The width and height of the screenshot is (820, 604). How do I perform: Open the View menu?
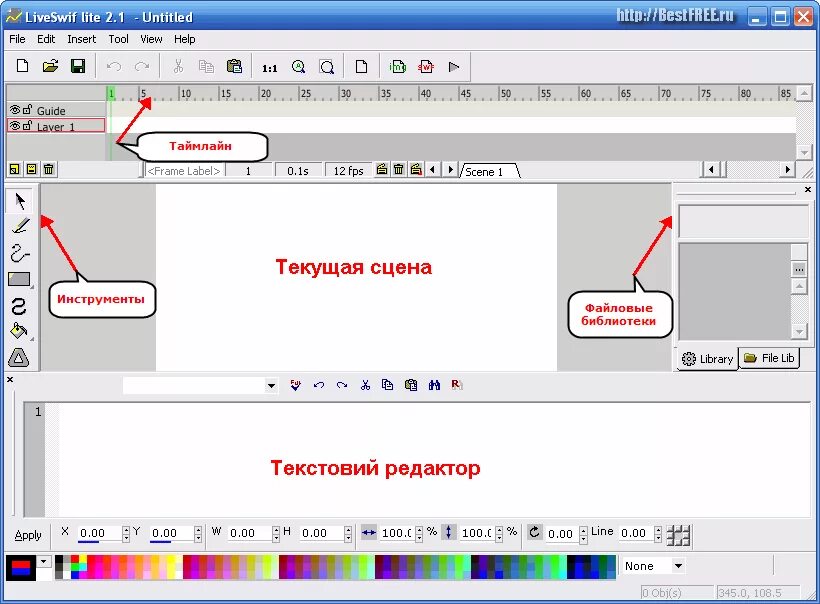151,39
